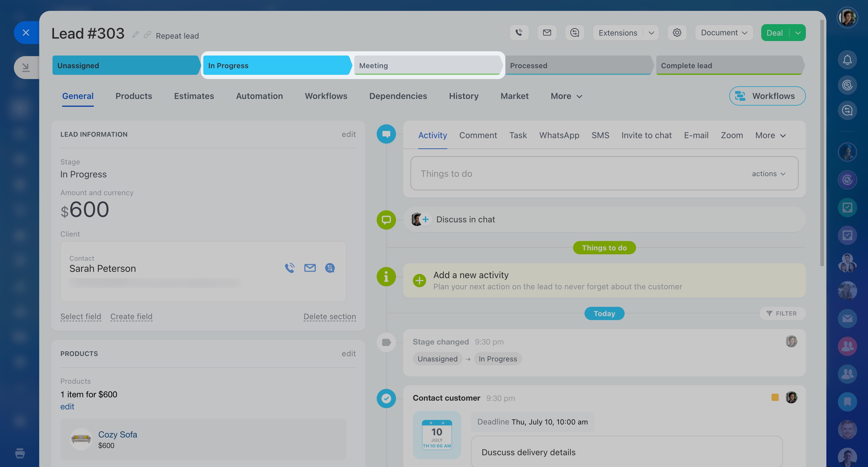Image resolution: width=868 pixels, height=467 pixels.
Task: Expand the Extensions dropdown
Action: point(651,33)
